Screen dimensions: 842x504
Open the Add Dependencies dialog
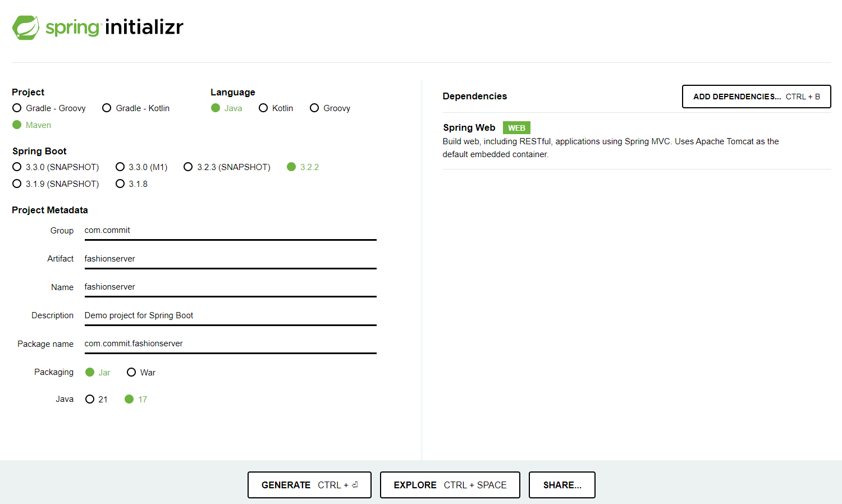[756, 97]
